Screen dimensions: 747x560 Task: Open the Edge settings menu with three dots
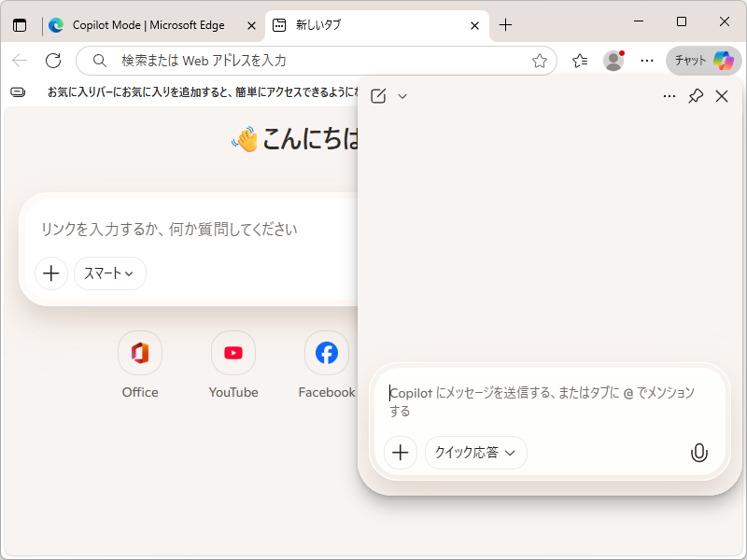point(647,60)
